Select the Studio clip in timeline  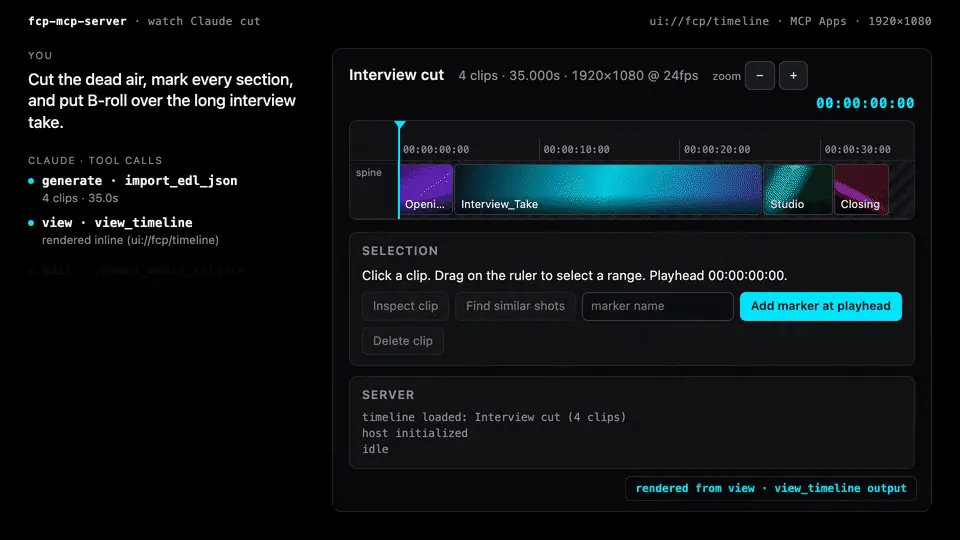798,189
